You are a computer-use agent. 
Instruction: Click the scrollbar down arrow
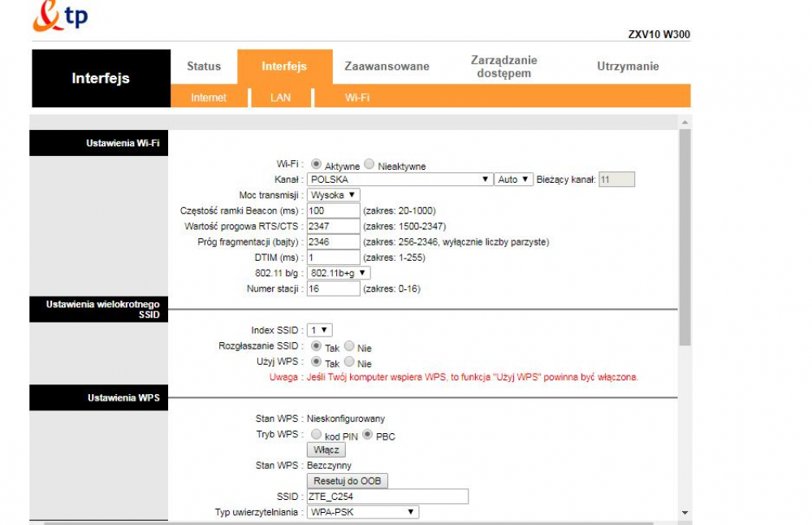(x=685, y=513)
